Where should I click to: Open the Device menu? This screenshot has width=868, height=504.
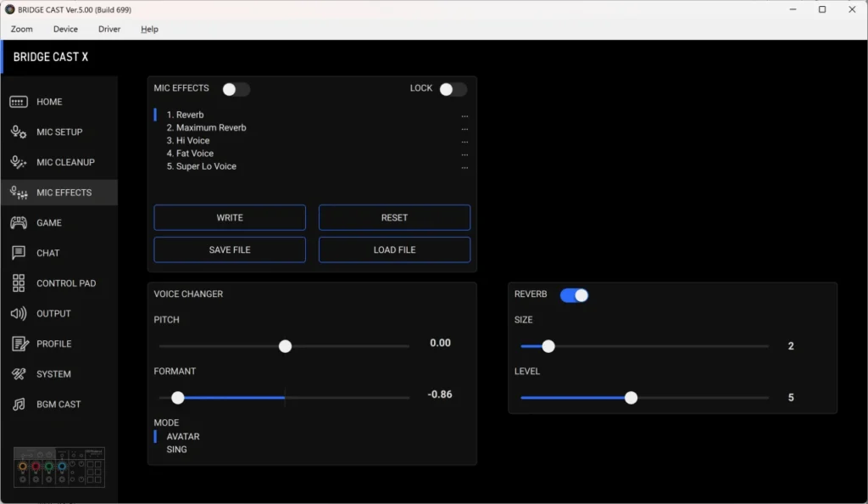point(65,29)
